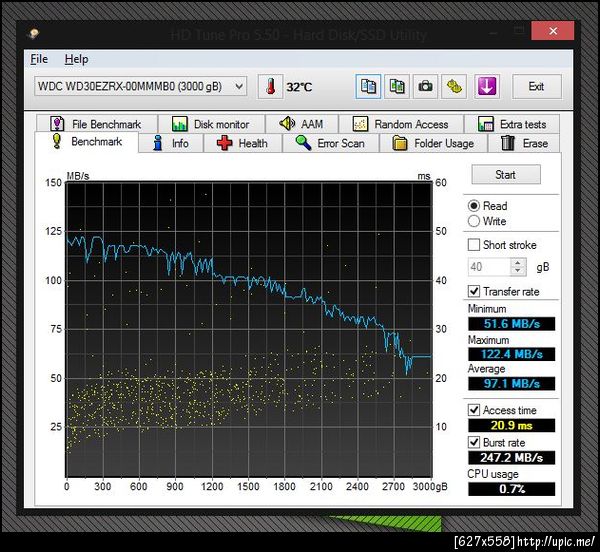600x552 pixels.
Task: Click the CPU usage value 0.7%
Action: point(512,489)
